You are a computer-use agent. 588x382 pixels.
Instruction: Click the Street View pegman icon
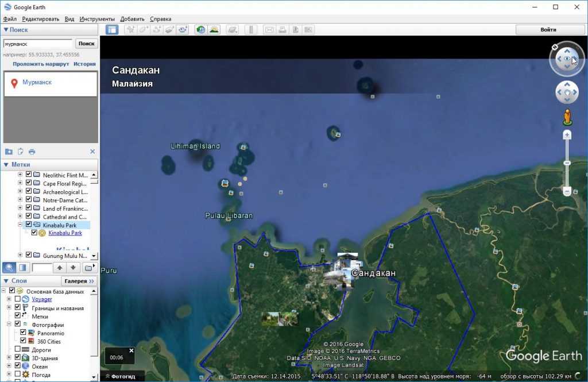click(567, 117)
